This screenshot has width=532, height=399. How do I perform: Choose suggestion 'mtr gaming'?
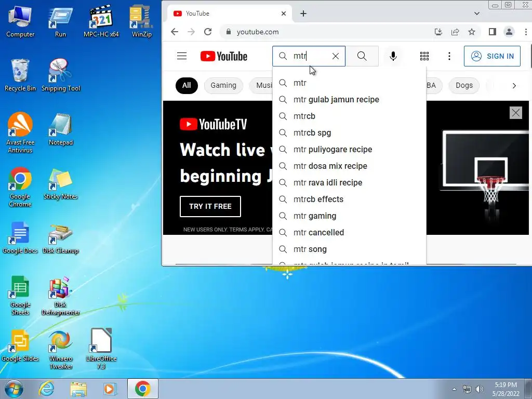click(x=349, y=216)
